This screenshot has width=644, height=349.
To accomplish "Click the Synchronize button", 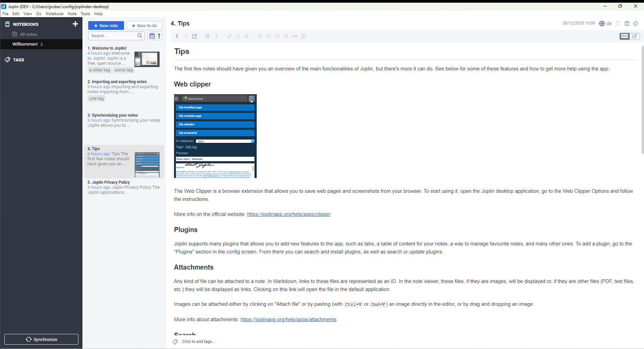I will (x=41, y=339).
